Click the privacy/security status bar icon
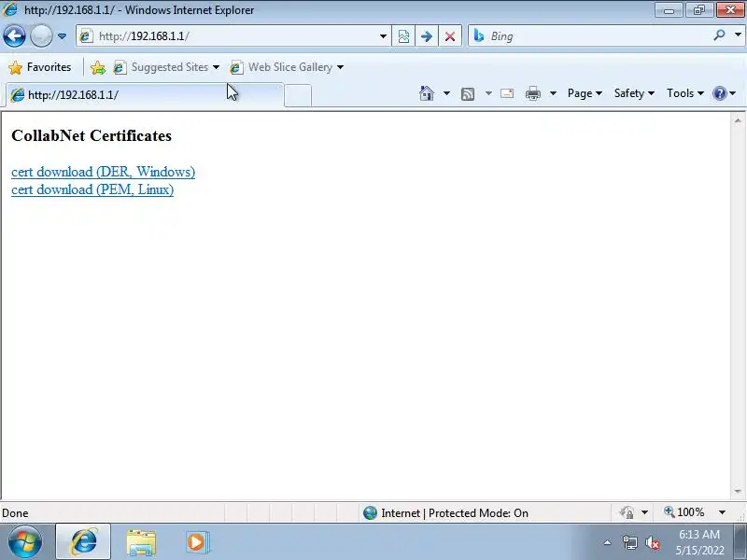747x560 pixels. pos(627,512)
